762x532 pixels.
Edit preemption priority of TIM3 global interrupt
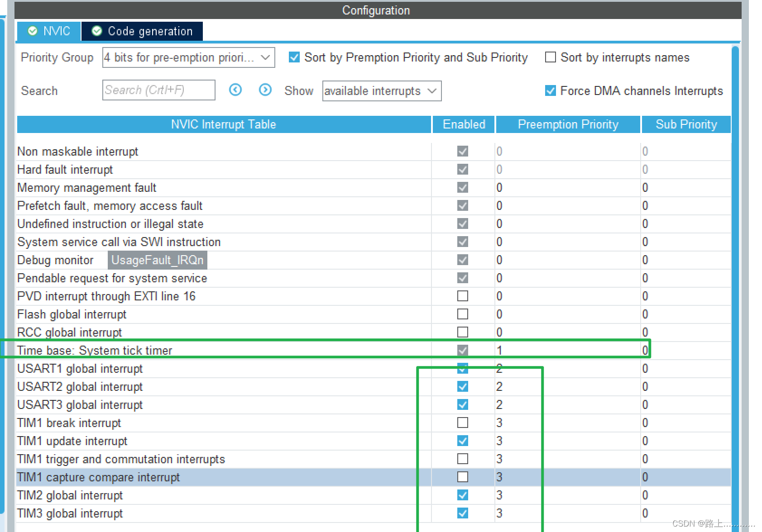click(568, 513)
